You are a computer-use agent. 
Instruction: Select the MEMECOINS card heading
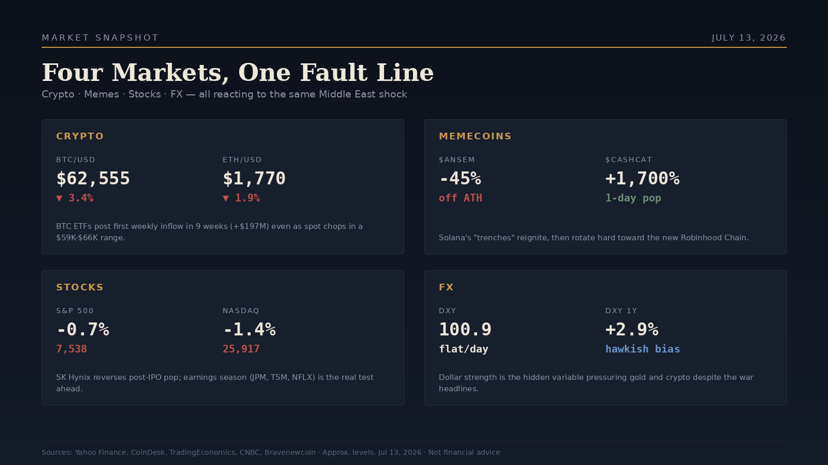point(475,136)
